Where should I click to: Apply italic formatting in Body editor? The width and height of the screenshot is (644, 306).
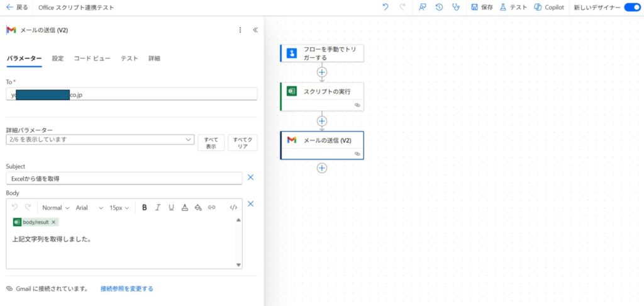(x=158, y=207)
